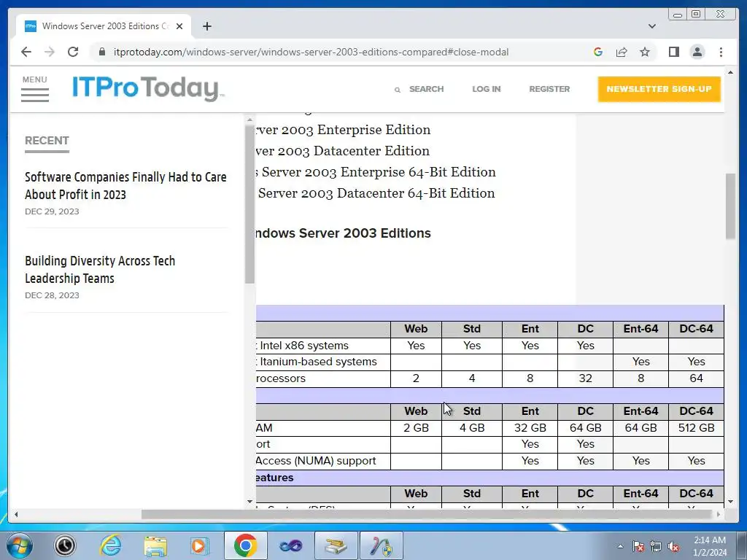This screenshot has width=747, height=560.
Task: Click the 32 GB table cell
Action: 530,428
